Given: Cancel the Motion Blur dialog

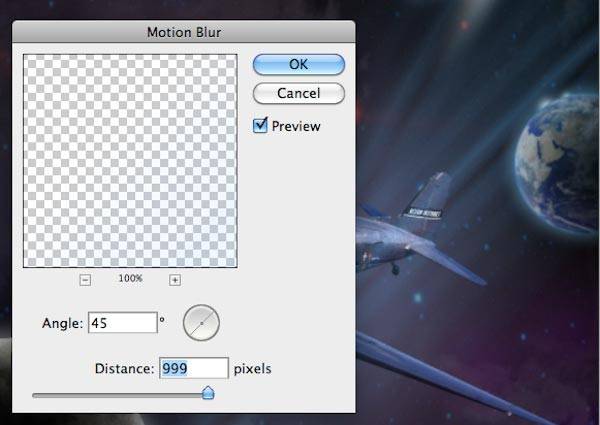Looking at the screenshot, I should [298, 93].
